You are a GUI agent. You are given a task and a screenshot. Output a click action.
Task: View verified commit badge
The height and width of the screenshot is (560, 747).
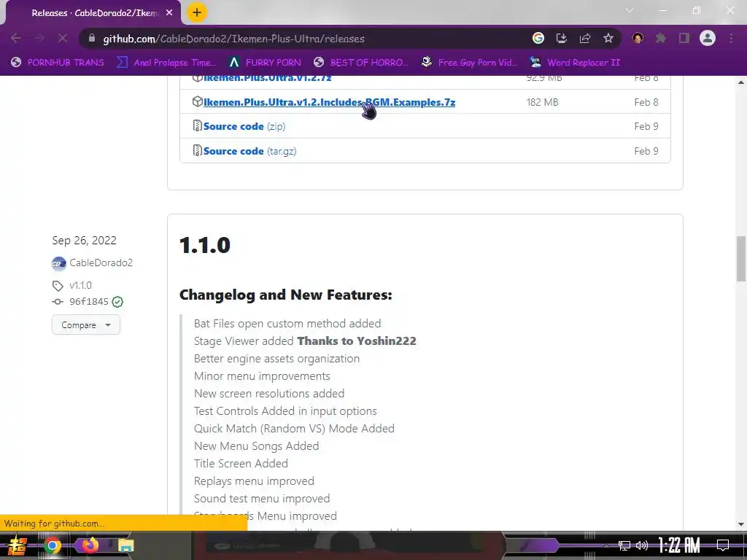pyautogui.click(x=117, y=302)
